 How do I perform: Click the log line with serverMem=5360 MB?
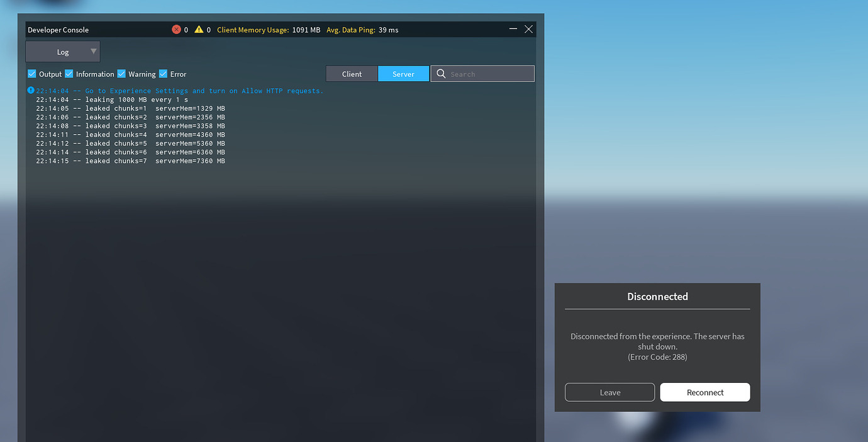[x=130, y=144]
